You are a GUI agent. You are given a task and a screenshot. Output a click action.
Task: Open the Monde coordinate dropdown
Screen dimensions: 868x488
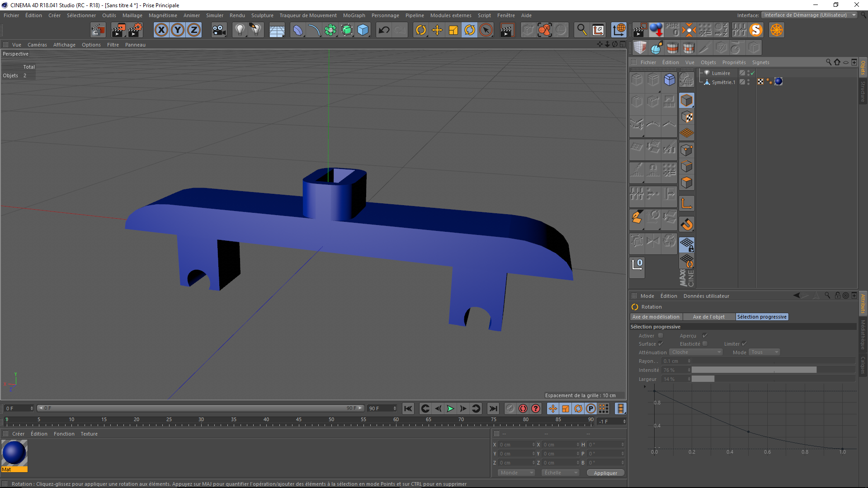pyautogui.click(x=516, y=473)
